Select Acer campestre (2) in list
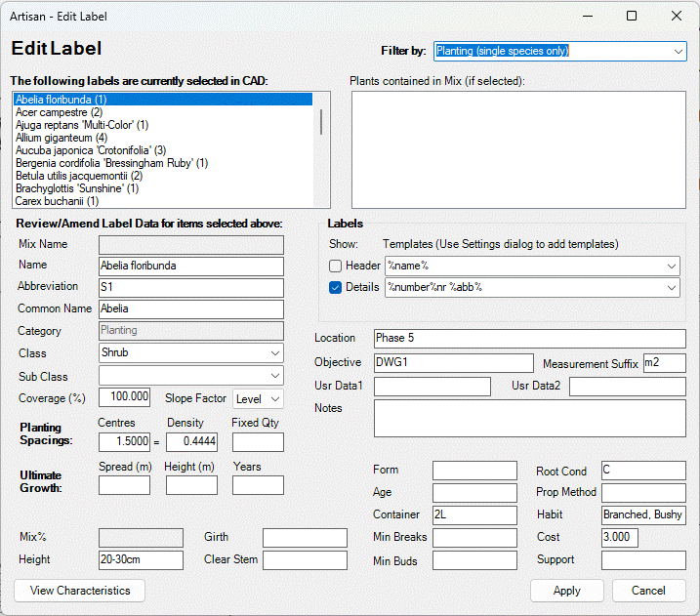The width and height of the screenshot is (700, 616). pos(59,112)
